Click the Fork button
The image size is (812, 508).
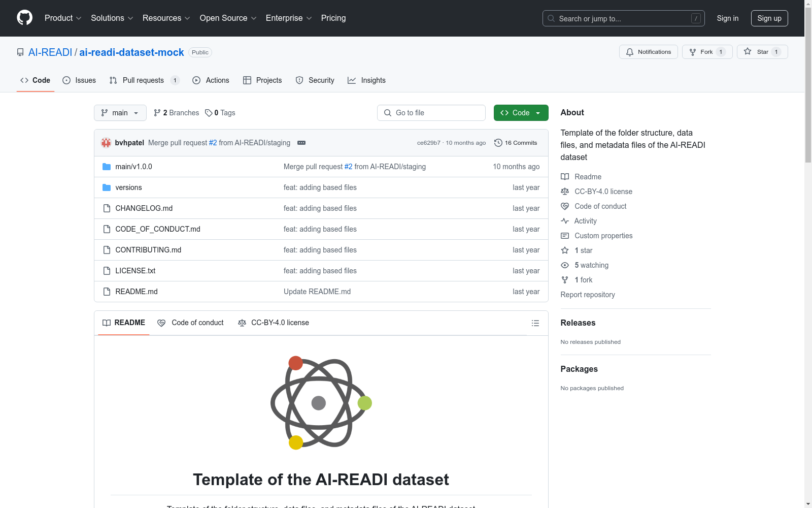click(x=707, y=52)
